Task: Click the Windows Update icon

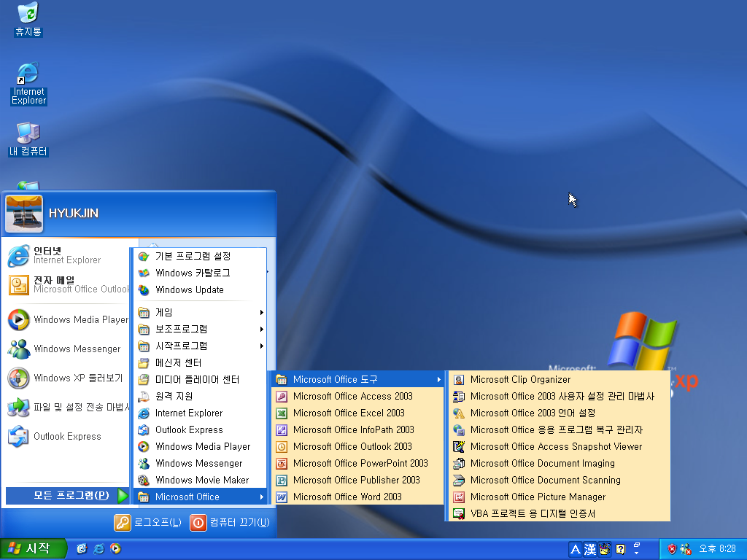Action: click(x=144, y=289)
